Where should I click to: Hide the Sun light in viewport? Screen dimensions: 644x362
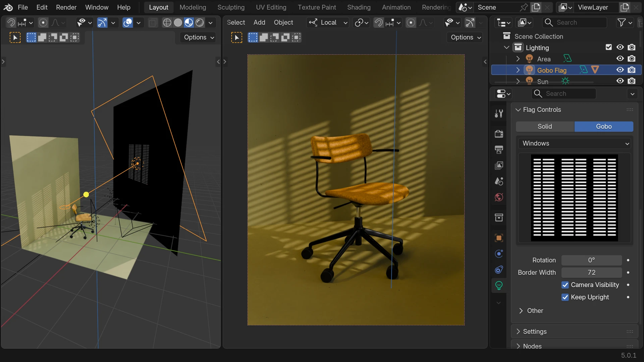pos(620,81)
